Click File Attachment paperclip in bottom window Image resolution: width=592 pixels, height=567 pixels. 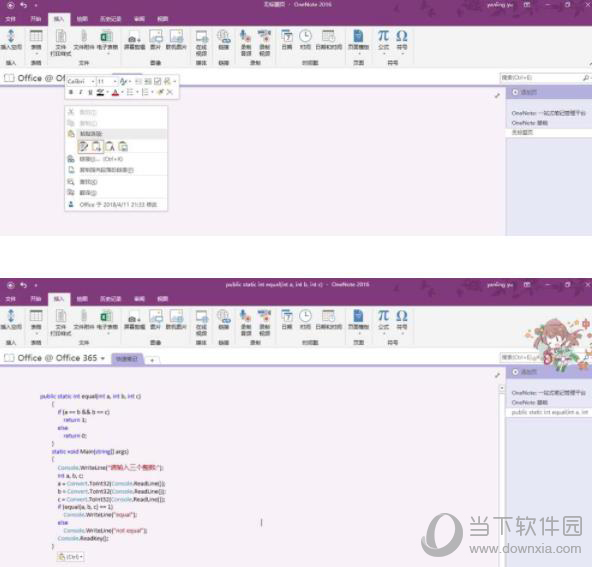click(84, 316)
